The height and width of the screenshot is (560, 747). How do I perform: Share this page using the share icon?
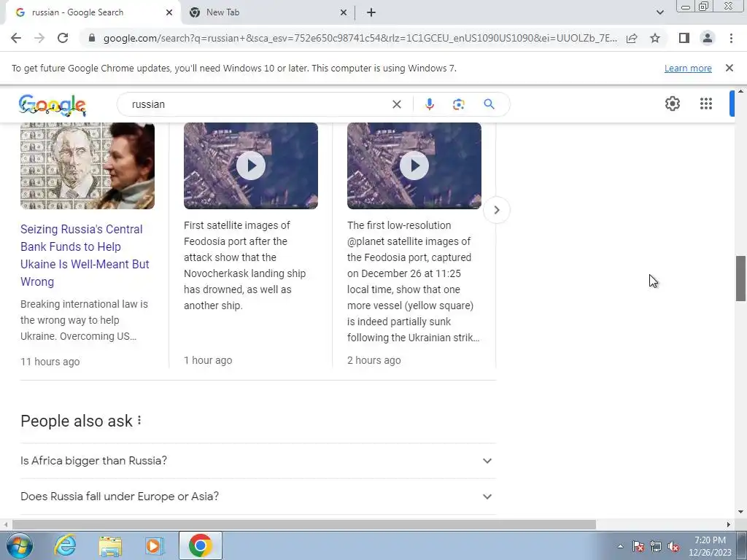pyautogui.click(x=632, y=38)
